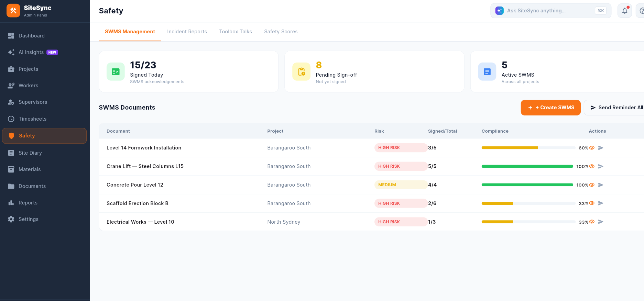Screen dimensions: 644x301
Task: Send reminder for Level 14 Formwork Installation
Action: click(601, 148)
